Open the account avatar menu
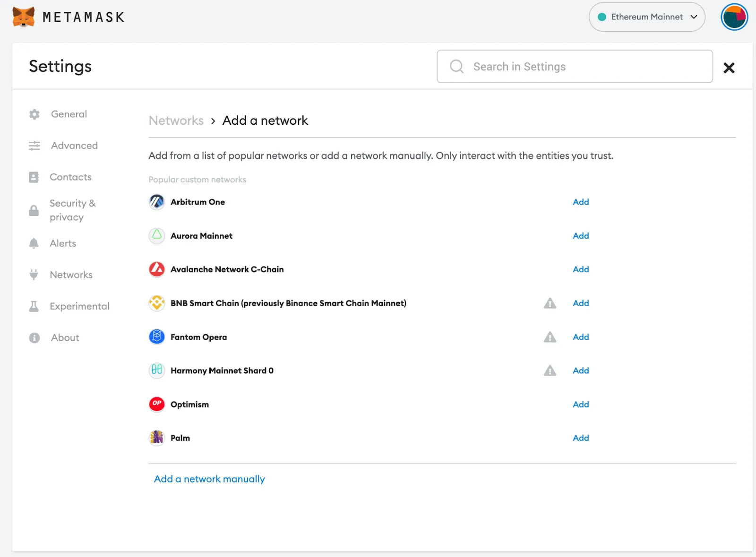Viewport: 756px width, 557px height. coord(734,17)
